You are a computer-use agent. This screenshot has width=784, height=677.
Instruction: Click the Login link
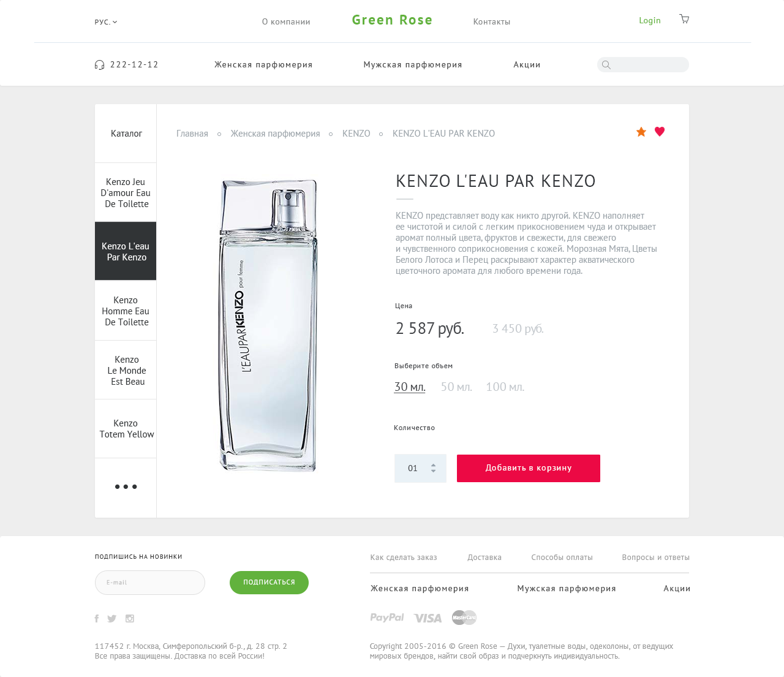tap(650, 21)
